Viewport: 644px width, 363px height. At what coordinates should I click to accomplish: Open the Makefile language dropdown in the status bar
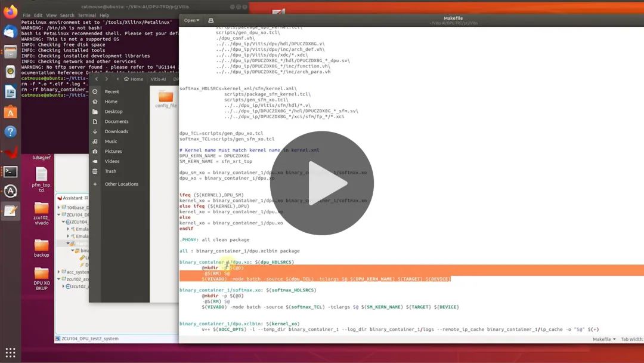point(603,339)
